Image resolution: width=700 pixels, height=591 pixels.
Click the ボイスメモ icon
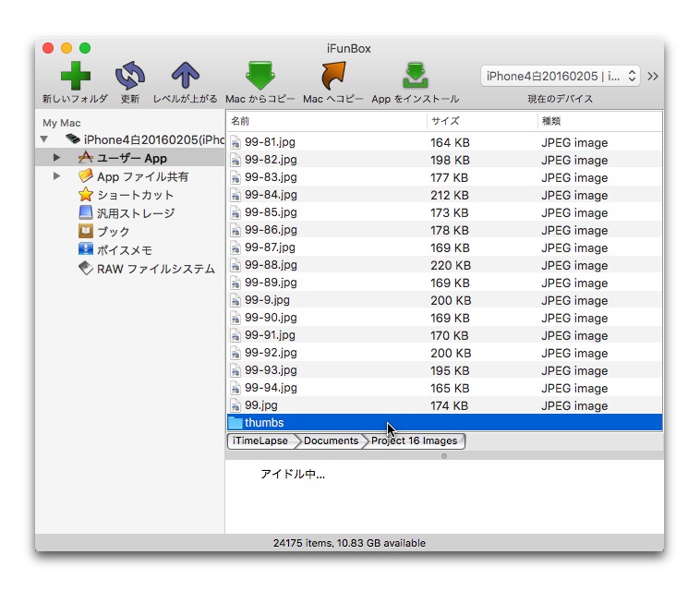pos(86,249)
